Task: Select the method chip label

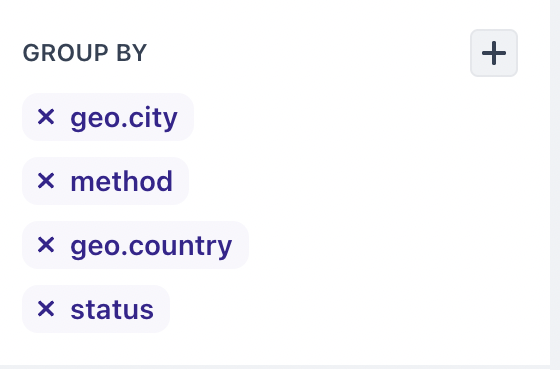Action: pyautogui.click(x=121, y=181)
